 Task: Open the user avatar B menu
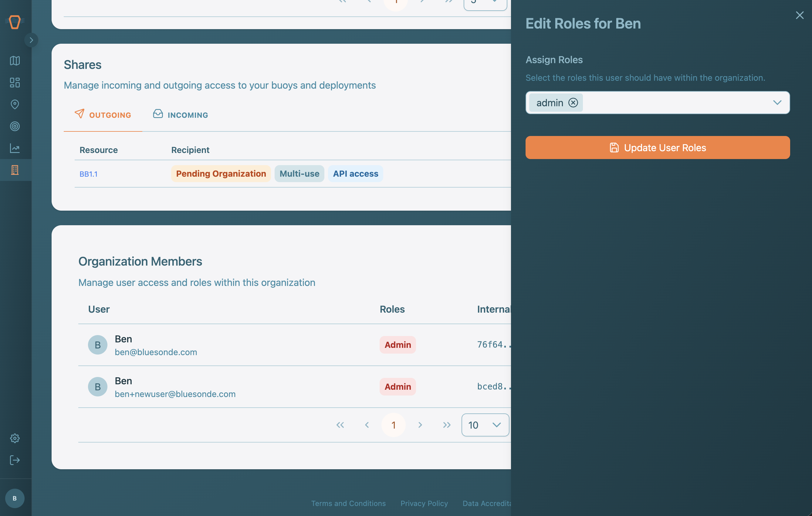tap(15, 498)
